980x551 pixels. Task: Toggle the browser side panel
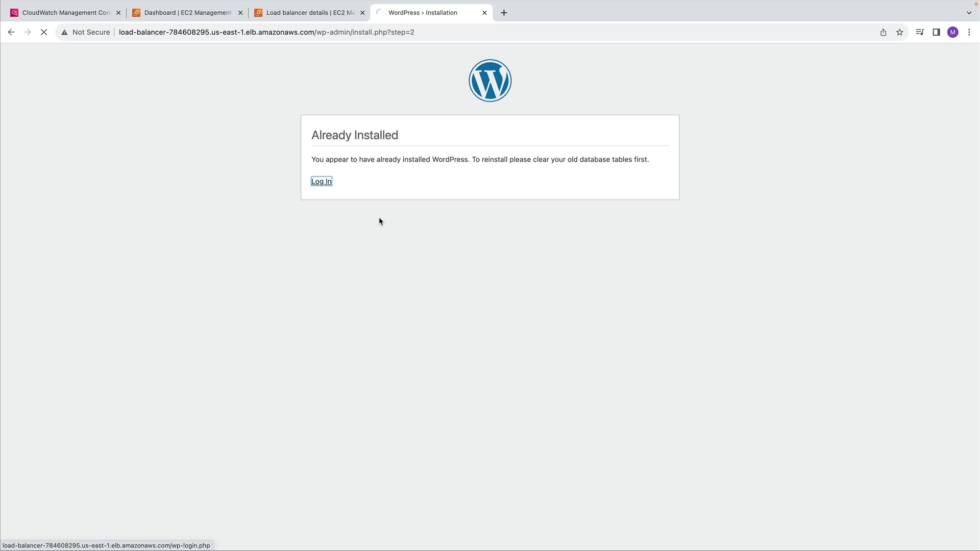pyautogui.click(x=936, y=32)
